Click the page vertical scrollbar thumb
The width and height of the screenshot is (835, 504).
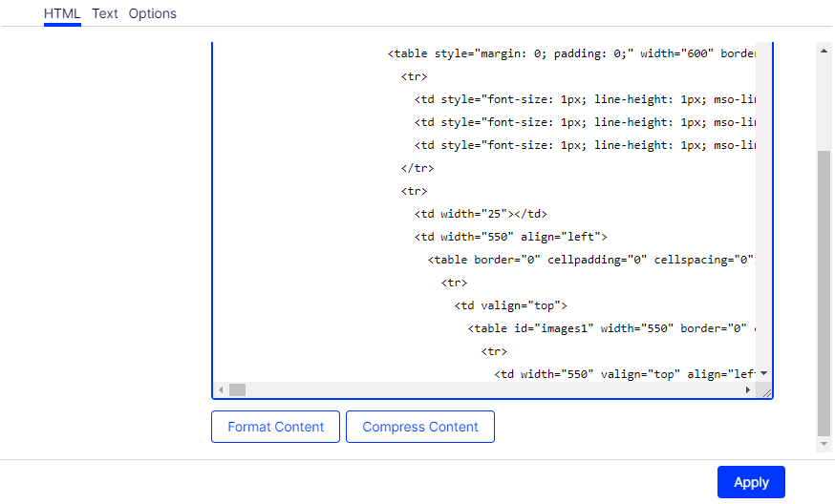(824, 294)
